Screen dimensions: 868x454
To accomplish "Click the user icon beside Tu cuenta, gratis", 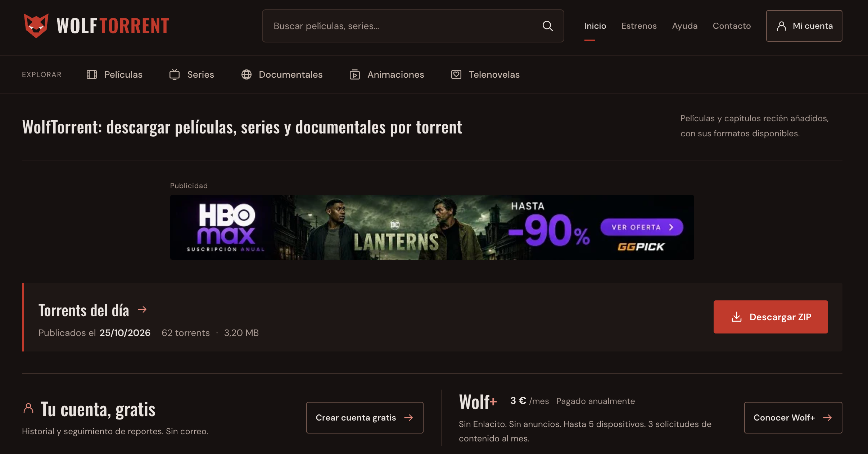I will click(28, 409).
